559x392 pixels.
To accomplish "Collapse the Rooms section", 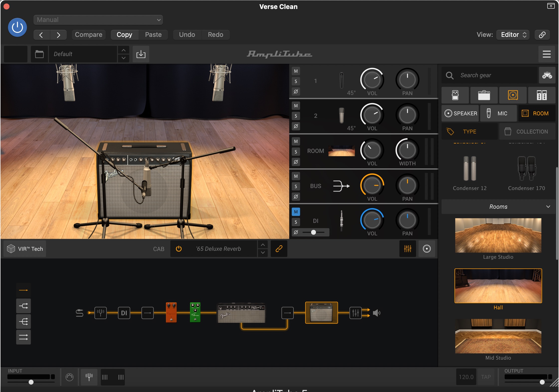I will click(x=498, y=207).
